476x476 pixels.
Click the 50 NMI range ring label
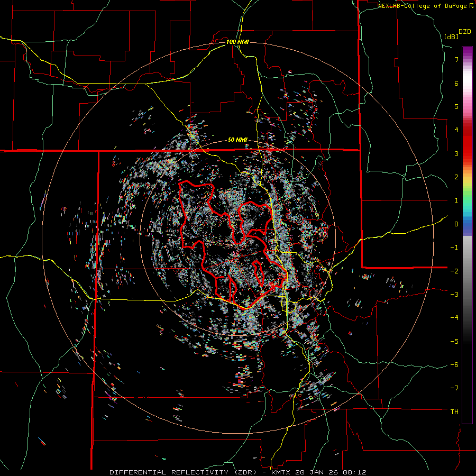[x=237, y=140]
